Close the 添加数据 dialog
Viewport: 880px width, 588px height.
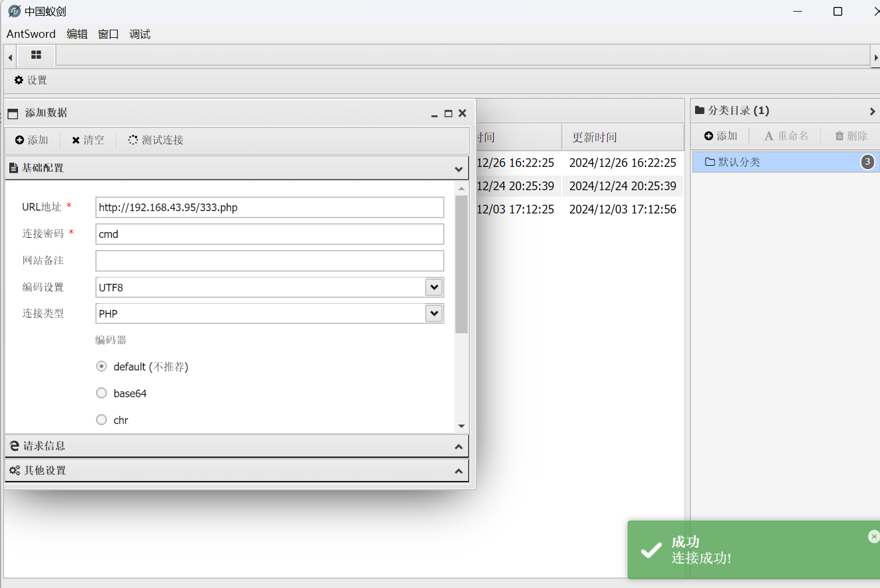462,113
